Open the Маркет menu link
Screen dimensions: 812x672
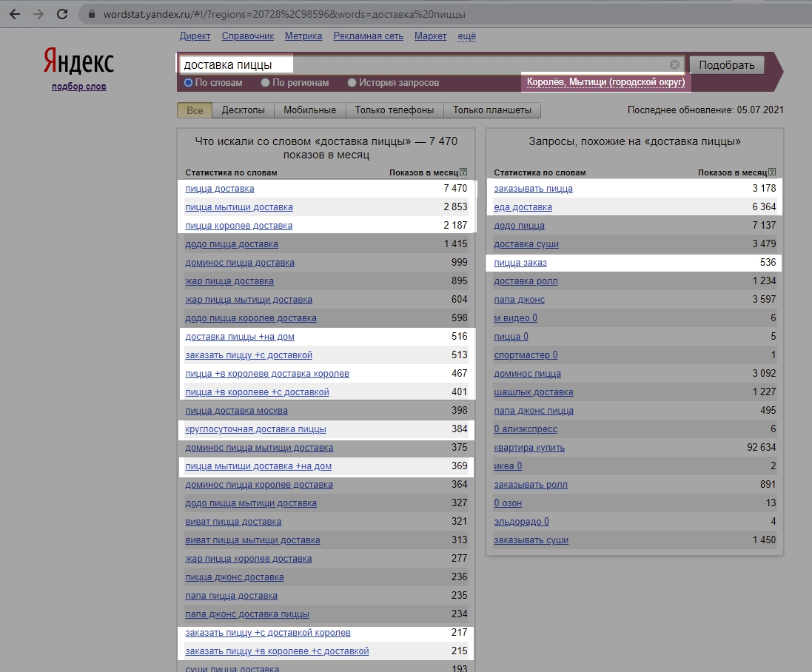tap(430, 36)
